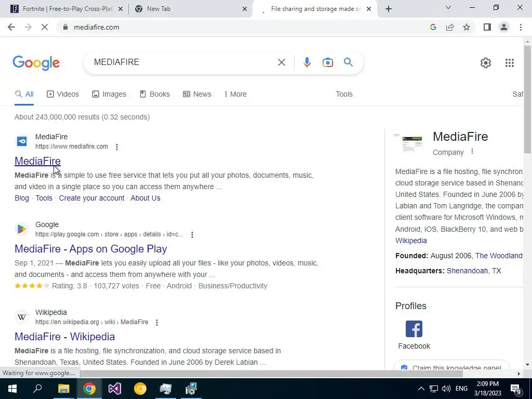Click the forward navigation arrow
Image resolution: width=532 pixels, height=399 pixels.
coord(28,27)
